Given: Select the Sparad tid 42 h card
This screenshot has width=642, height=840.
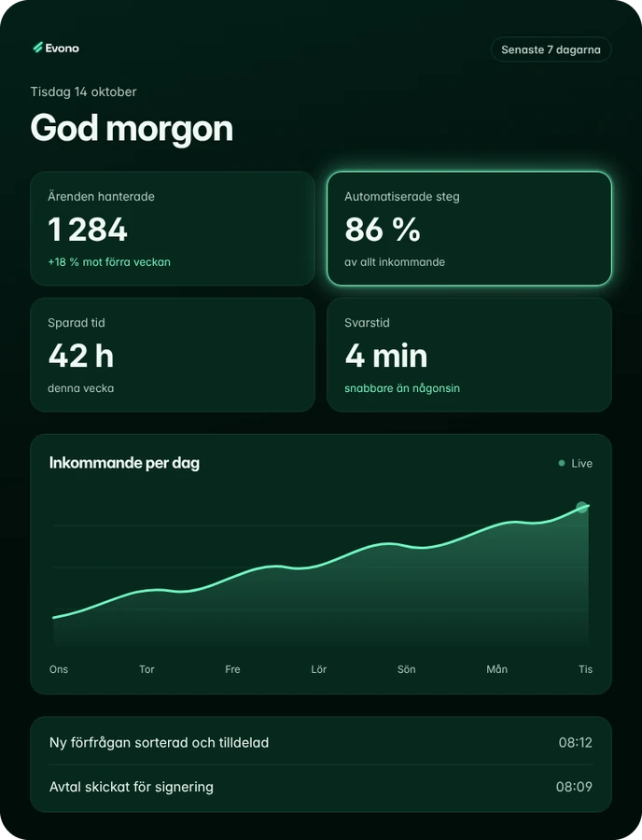Looking at the screenshot, I should pyautogui.click(x=173, y=355).
